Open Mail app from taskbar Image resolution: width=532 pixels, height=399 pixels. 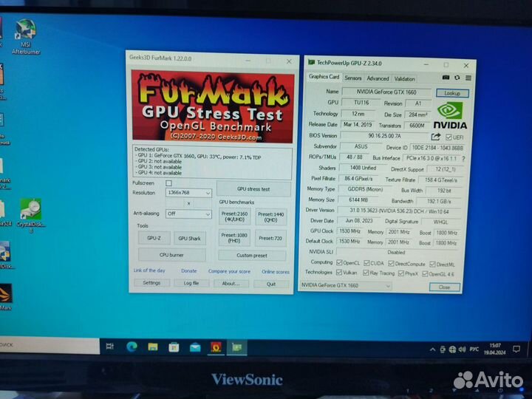tap(195, 347)
